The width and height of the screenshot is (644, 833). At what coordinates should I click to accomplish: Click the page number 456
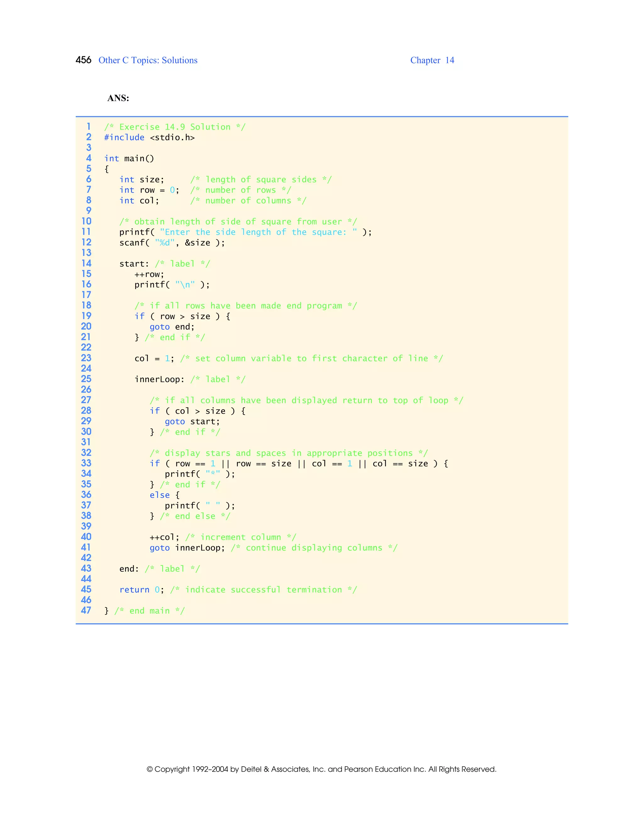pos(83,60)
